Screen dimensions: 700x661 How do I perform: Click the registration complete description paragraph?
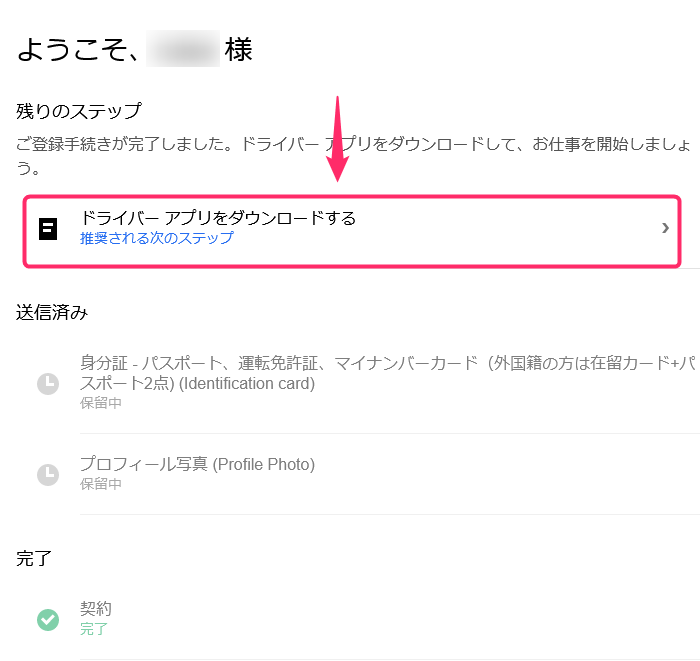click(x=353, y=156)
